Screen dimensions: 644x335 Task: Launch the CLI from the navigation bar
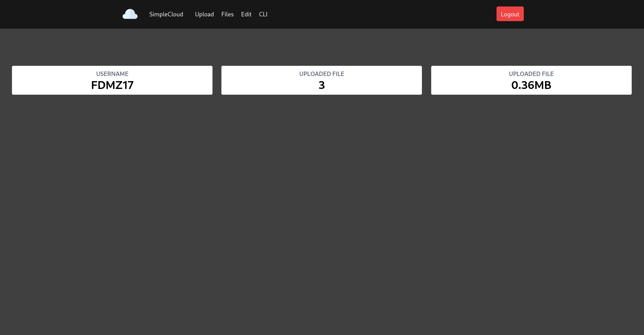tap(263, 14)
